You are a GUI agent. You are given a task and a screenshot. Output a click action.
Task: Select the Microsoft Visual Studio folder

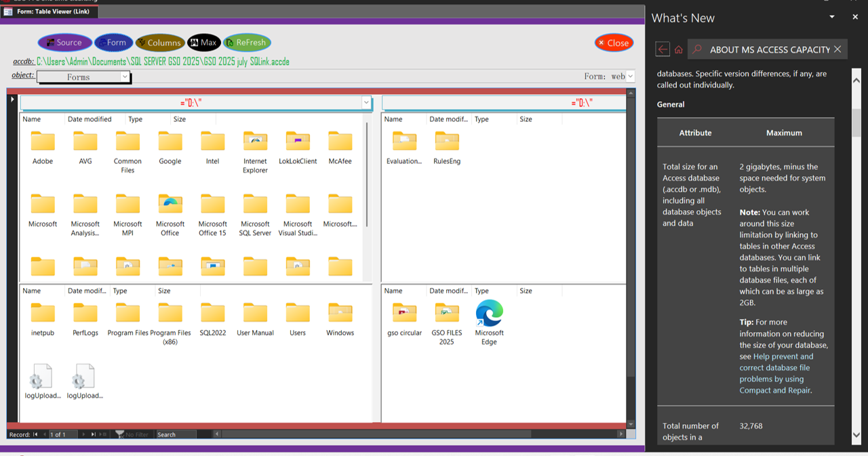point(298,215)
